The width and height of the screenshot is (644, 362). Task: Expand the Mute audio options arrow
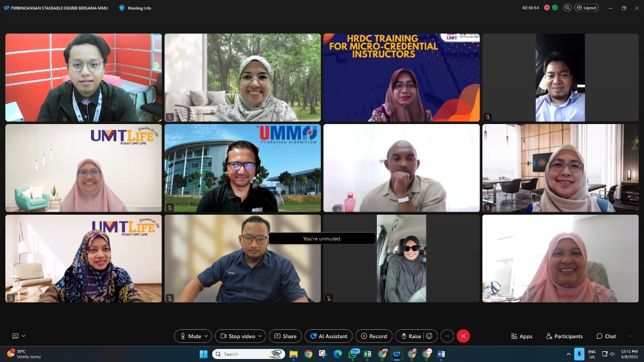pyautogui.click(x=206, y=336)
